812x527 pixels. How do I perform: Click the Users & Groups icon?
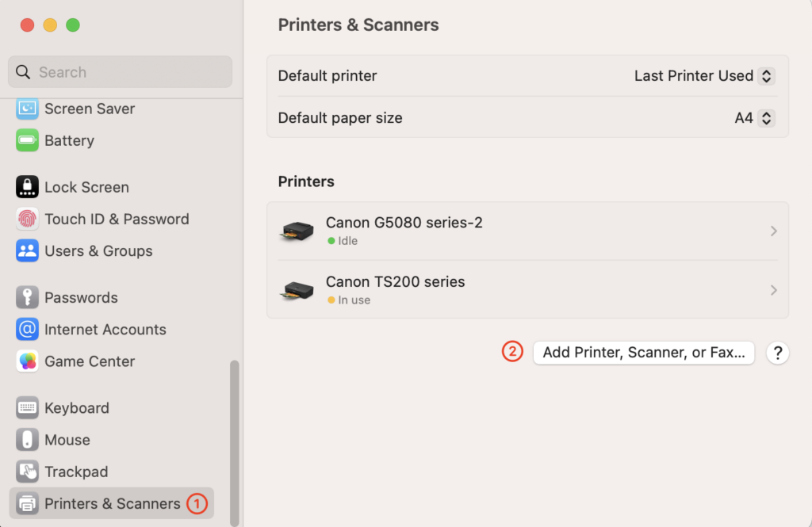[27, 250]
